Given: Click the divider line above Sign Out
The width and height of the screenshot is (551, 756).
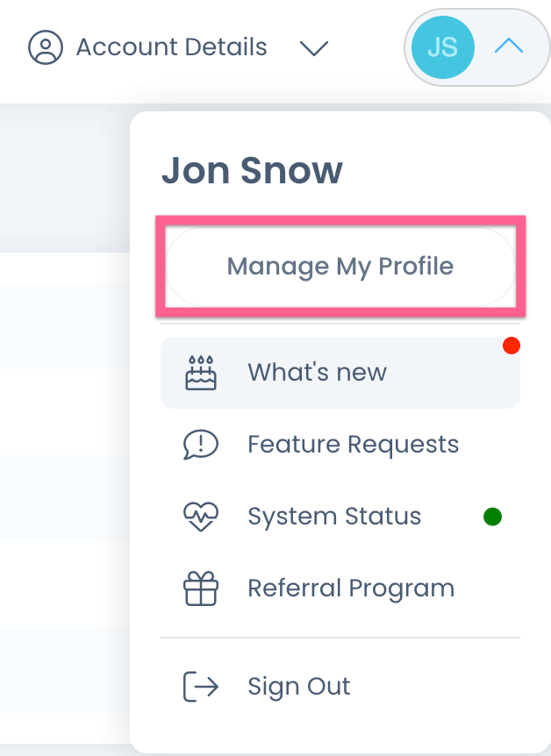Looking at the screenshot, I should pos(340,638).
